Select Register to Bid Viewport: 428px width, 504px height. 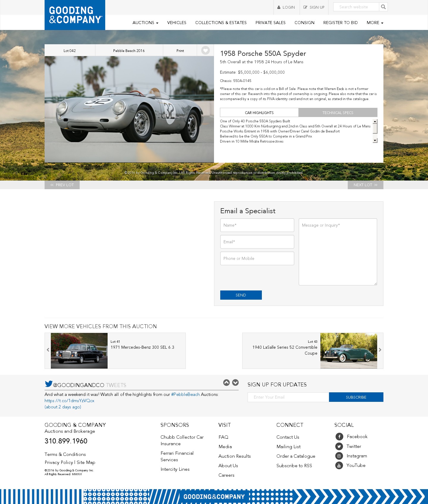click(340, 23)
